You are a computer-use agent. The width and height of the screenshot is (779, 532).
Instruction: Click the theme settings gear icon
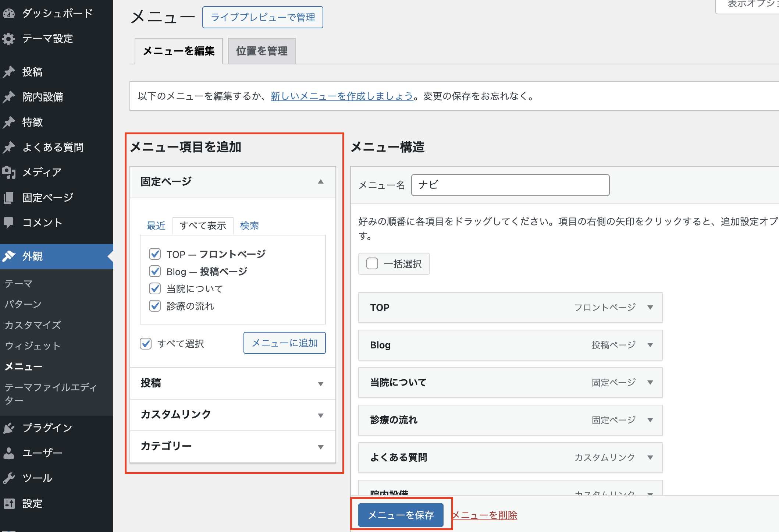(x=9, y=39)
